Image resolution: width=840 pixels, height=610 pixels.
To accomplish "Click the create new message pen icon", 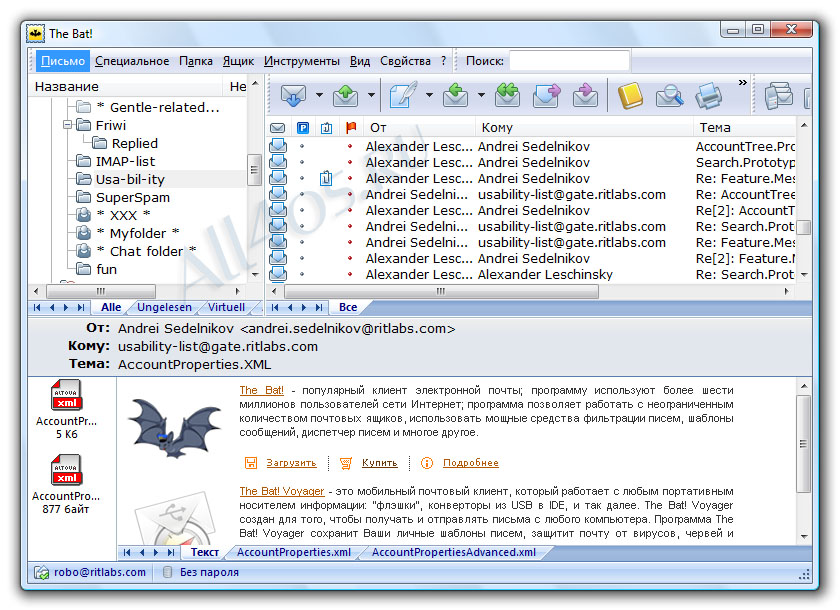I will pyautogui.click(x=403, y=95).
